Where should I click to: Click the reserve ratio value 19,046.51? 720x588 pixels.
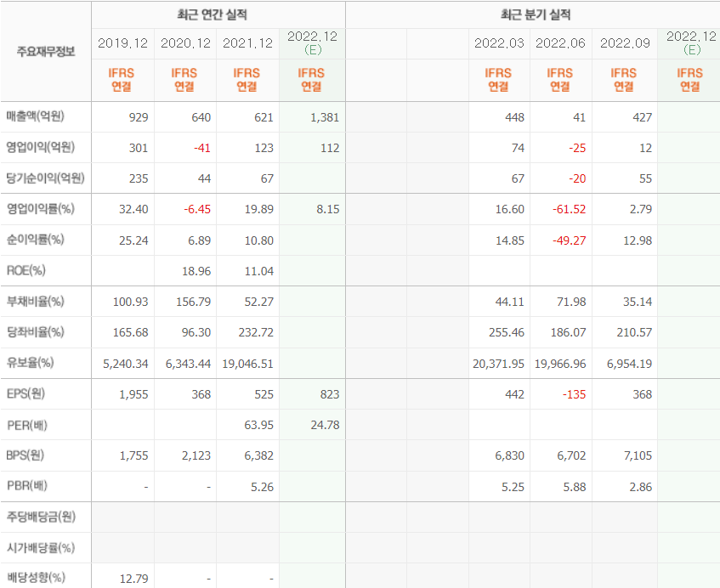point(247,364)
